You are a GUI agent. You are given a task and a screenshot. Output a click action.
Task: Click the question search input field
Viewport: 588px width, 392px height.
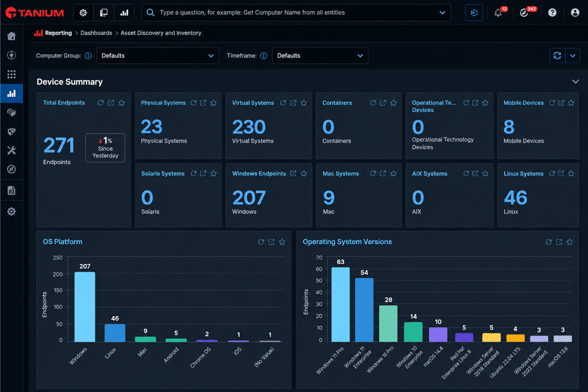click(296, 13)
